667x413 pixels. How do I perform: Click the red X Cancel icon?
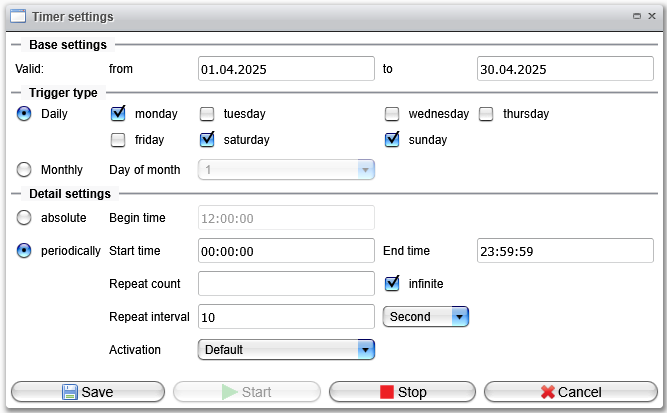(x=548, y=392)
